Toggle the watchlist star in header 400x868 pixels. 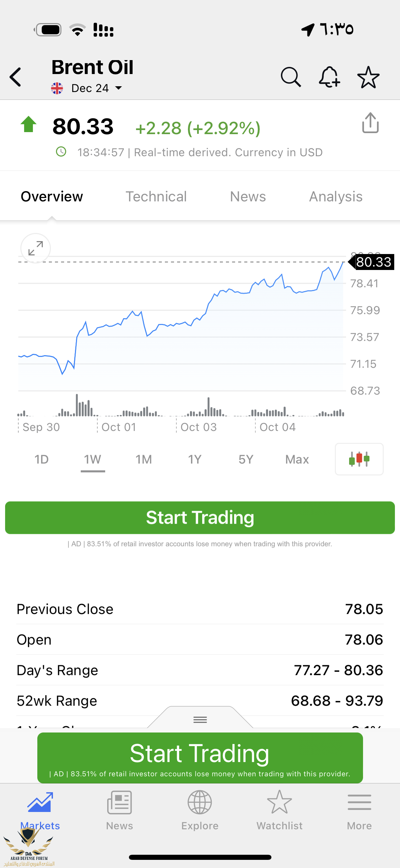click(x=368, y=77)
